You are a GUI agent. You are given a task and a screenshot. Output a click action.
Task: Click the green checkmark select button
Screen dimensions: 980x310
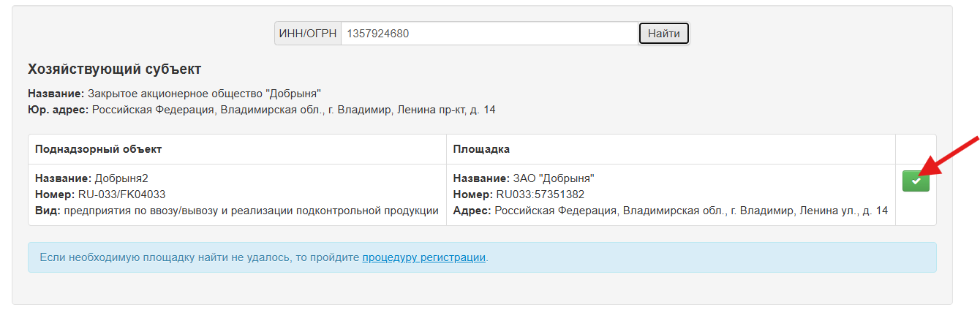tap(916, 181)
